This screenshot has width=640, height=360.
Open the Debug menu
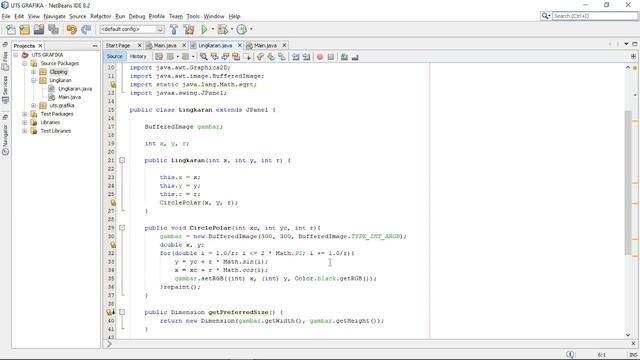tap(137, 16)
